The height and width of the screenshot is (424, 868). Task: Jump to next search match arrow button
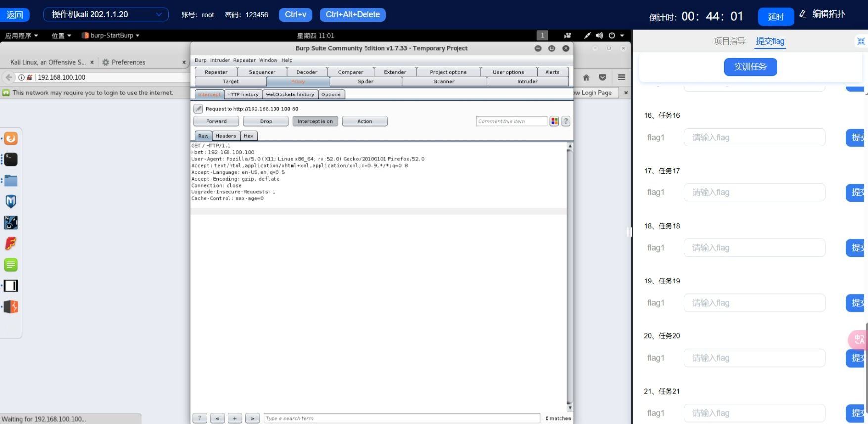tap(252, 418)
